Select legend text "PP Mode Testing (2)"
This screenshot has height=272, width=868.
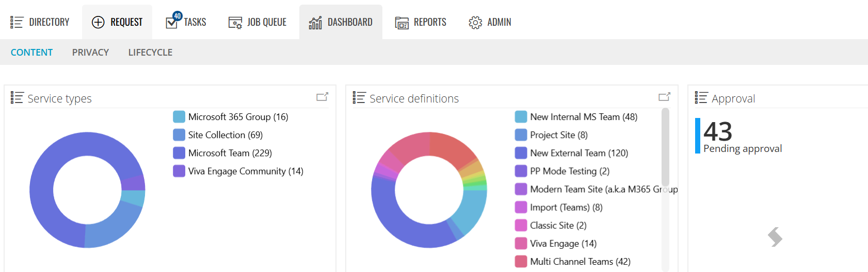(x=570, y=171)
